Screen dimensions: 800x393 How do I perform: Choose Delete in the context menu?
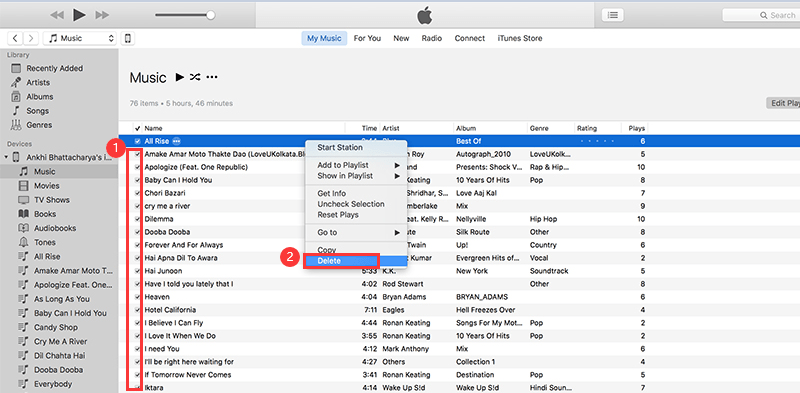click(x=355, y=261)
